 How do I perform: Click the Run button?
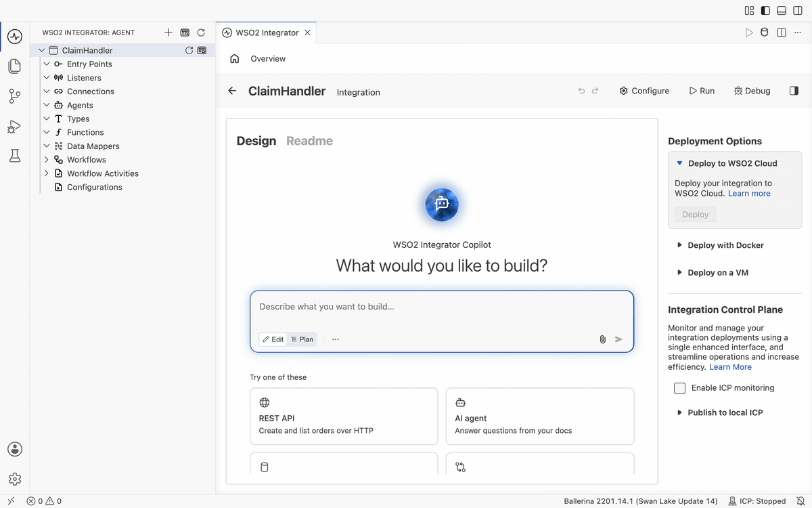click(x=702, y=91)
